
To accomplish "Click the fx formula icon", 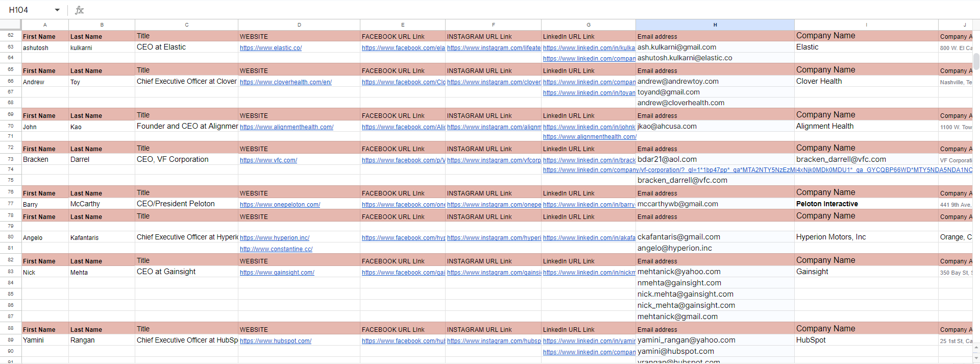I will click(x=79, y=10).
